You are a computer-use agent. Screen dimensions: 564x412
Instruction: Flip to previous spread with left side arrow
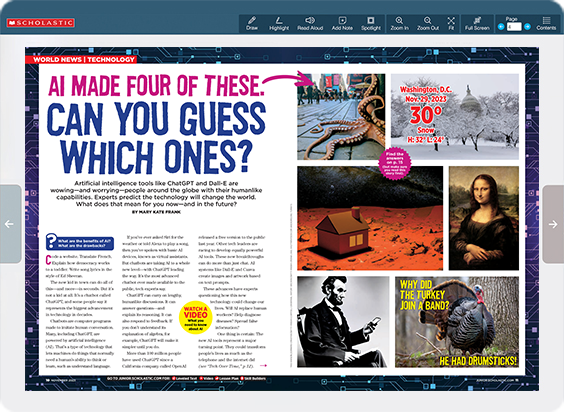10,224
